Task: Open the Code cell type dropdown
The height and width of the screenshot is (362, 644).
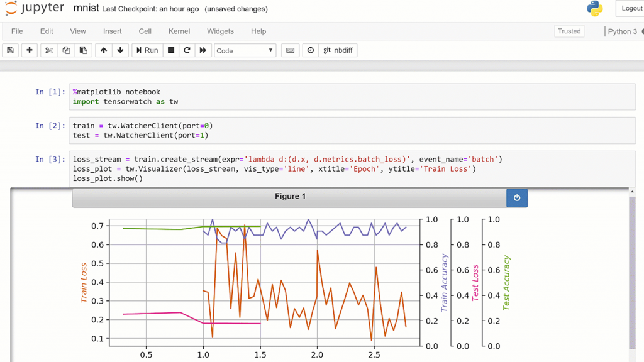Action: (x=245, y=50)
